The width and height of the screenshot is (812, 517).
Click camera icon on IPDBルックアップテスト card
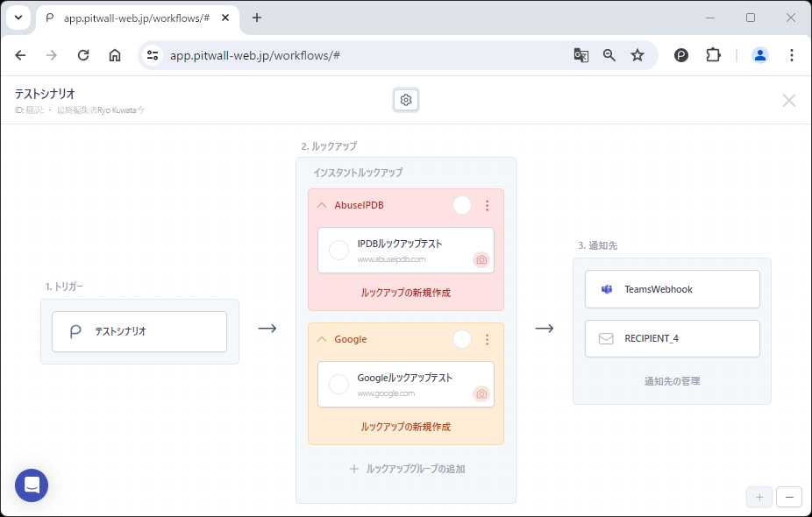pyautogui.click(x=481, y=260)
